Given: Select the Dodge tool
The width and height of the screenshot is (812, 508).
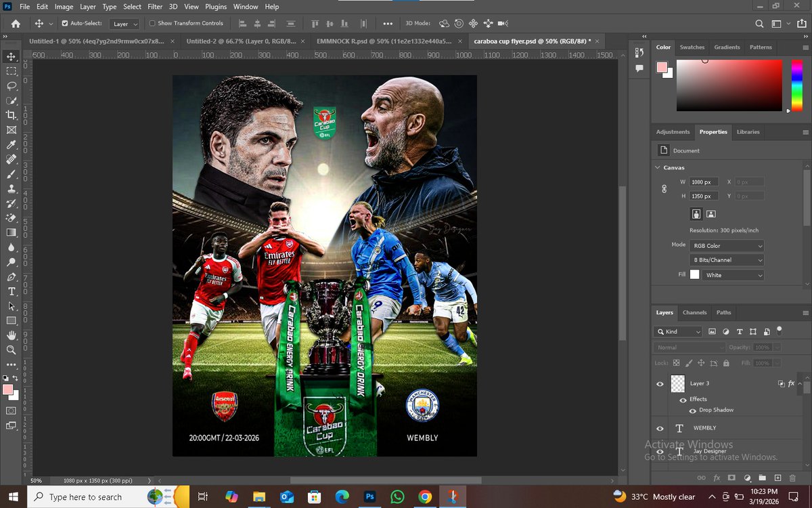Looking at the screenshot, I should [x=12, y=262].
